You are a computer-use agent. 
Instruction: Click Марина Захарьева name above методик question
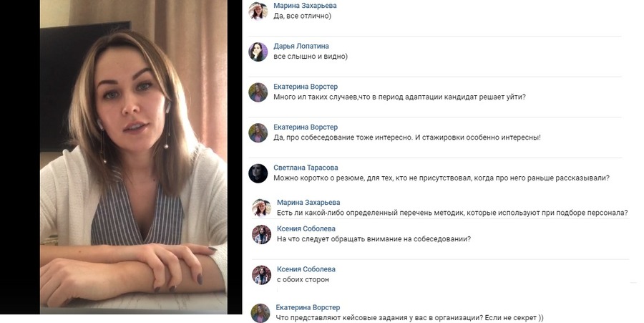[x=308, y=202]
